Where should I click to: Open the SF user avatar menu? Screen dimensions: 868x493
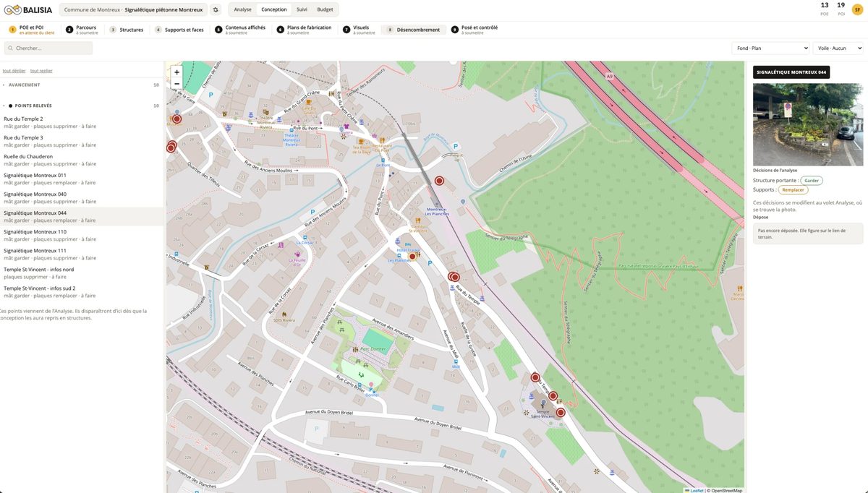click(857, 9)
